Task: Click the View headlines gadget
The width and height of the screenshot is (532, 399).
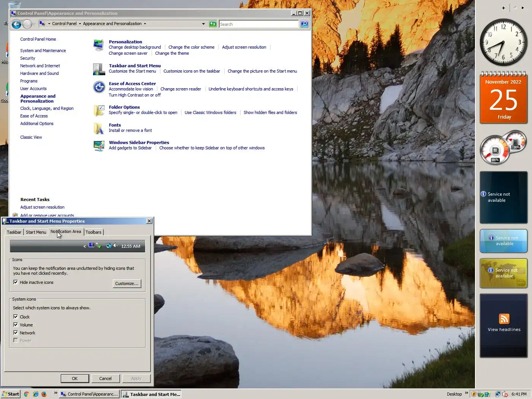Action: pyautogui.click(x=503, y=326)
